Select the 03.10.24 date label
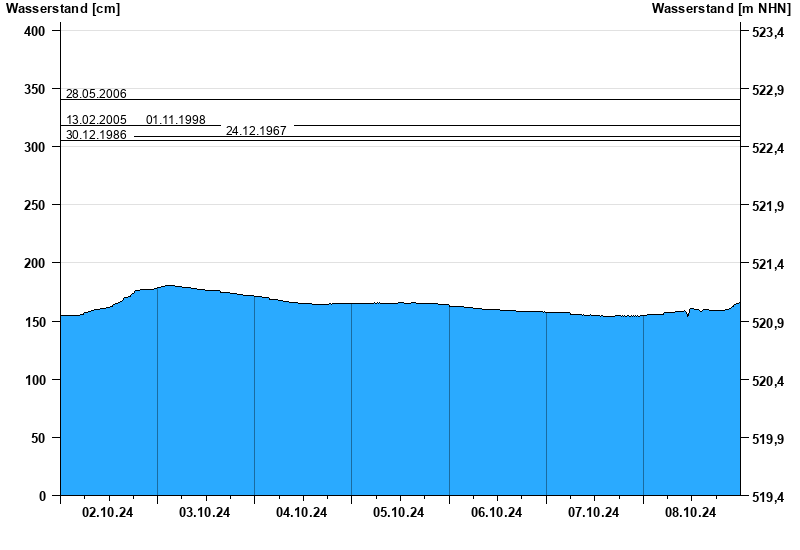 (205, 513)
